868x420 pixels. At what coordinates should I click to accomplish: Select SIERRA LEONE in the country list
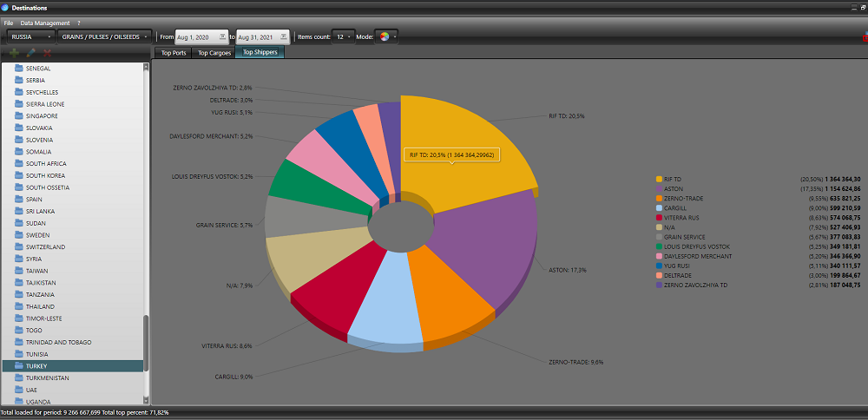pyautogui.click(x=72, y=104)
